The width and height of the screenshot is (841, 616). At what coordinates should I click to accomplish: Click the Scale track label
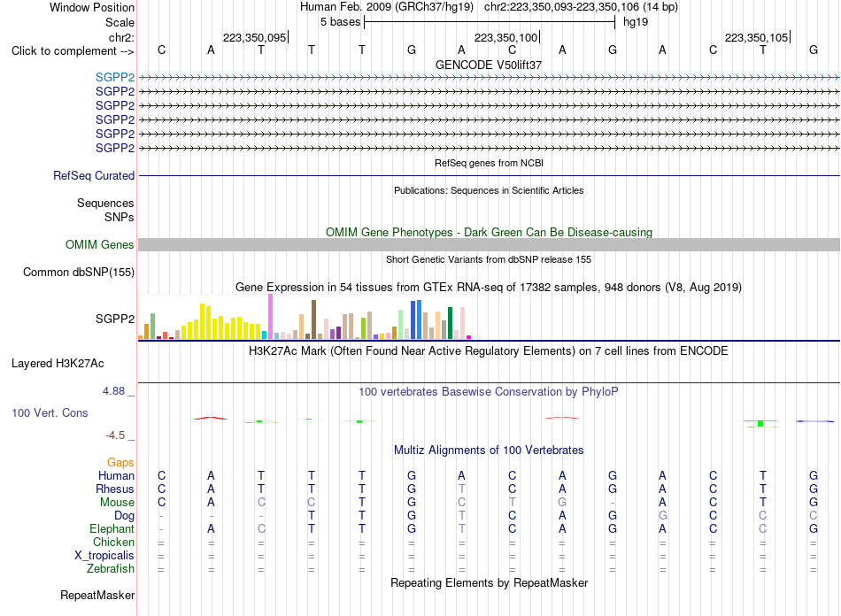click(120, 22)
